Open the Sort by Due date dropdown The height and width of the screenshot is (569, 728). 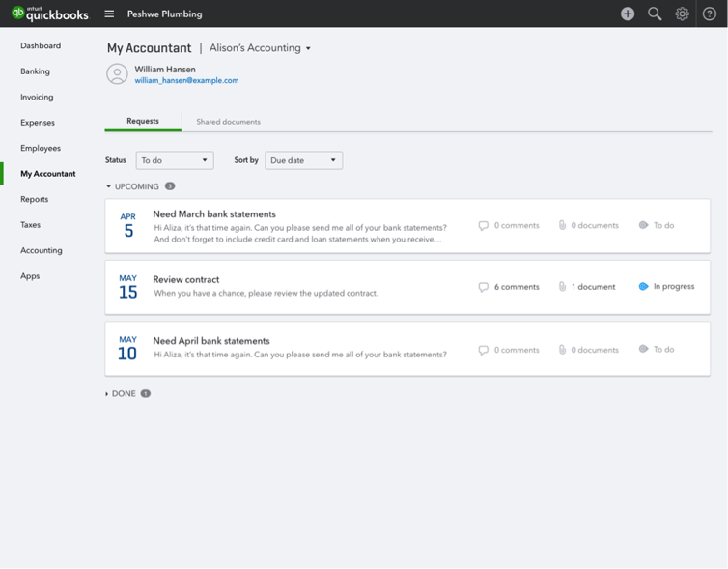click(303, 160)
